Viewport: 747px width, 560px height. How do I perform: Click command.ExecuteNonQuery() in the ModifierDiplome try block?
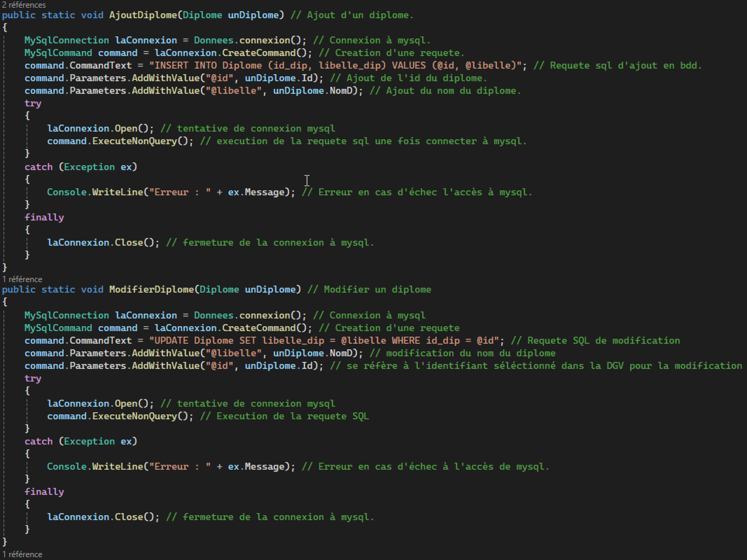pyautogui.click(x=120, y=416)
